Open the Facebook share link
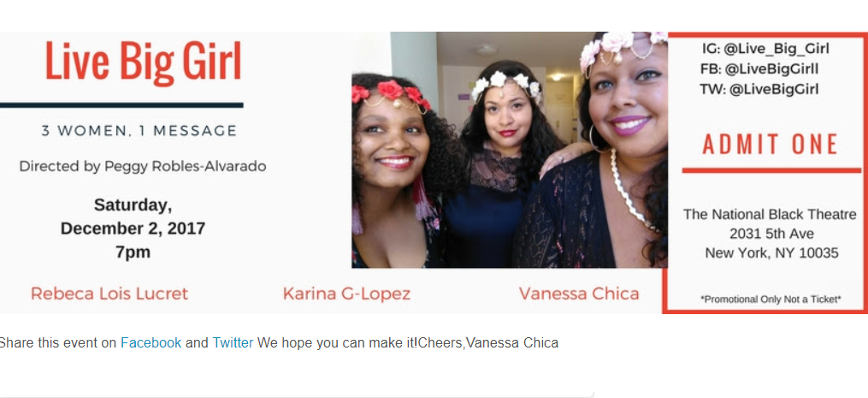868x398 pixels. tap(151, 342)
